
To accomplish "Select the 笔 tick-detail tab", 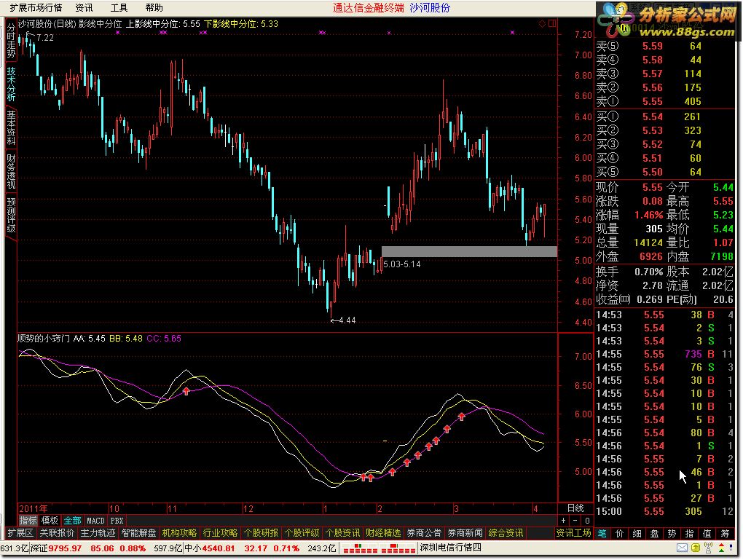I will coord(602,534).
